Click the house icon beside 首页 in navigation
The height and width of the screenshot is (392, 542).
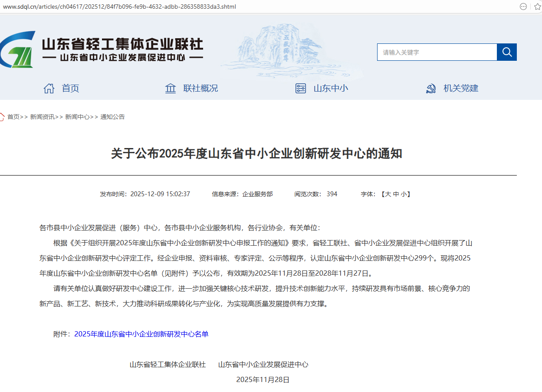coord(49,89)
